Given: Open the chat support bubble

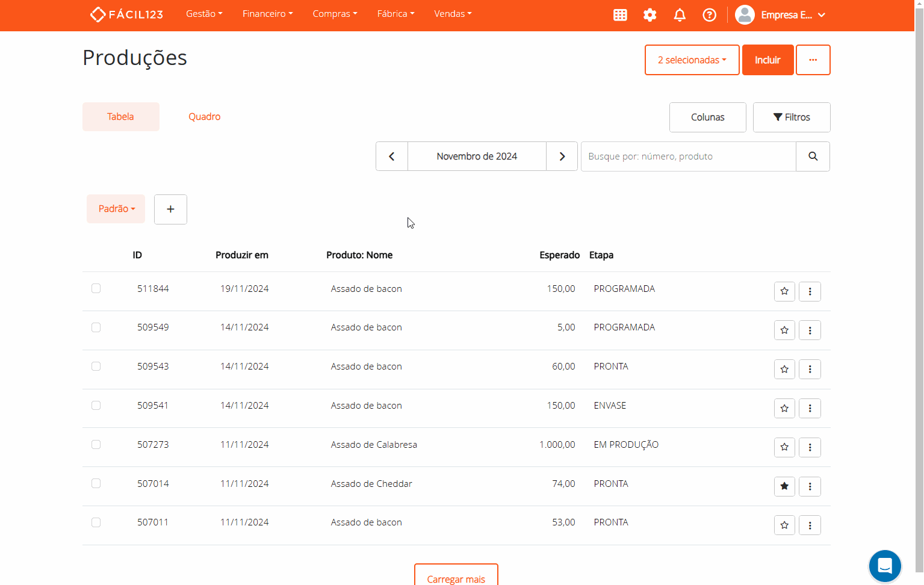Looking at the screenshot, I should click(884, 566).
